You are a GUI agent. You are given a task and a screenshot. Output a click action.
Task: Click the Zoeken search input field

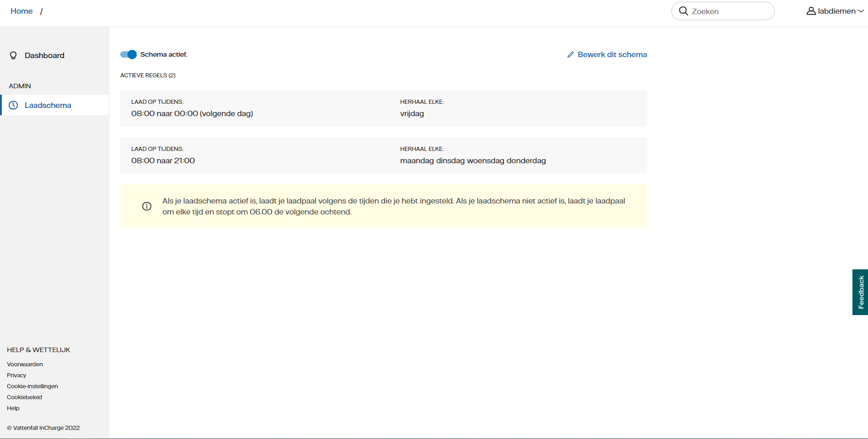pyautogui.click(x=723, y=11)
